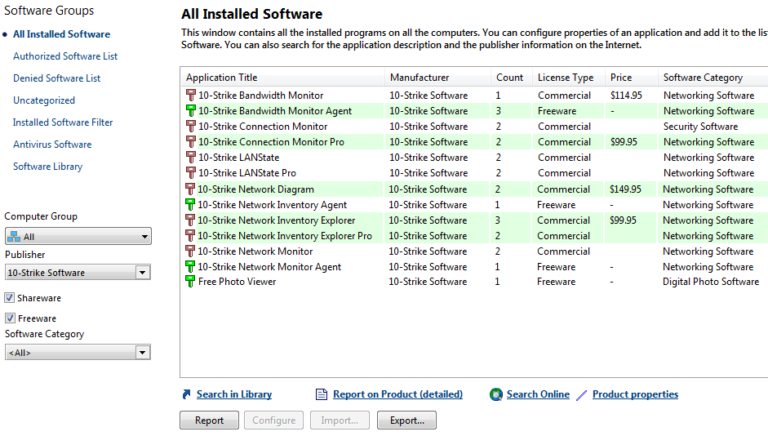Screen dimensions: 768x436
Task: Click the red icon beside 10-Strike Bandwidth Monitor
Action: pos(191,95)
